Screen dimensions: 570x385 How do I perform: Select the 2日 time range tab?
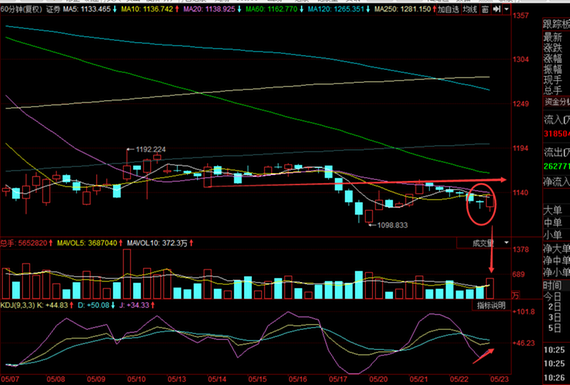click(x=554, y=307)
